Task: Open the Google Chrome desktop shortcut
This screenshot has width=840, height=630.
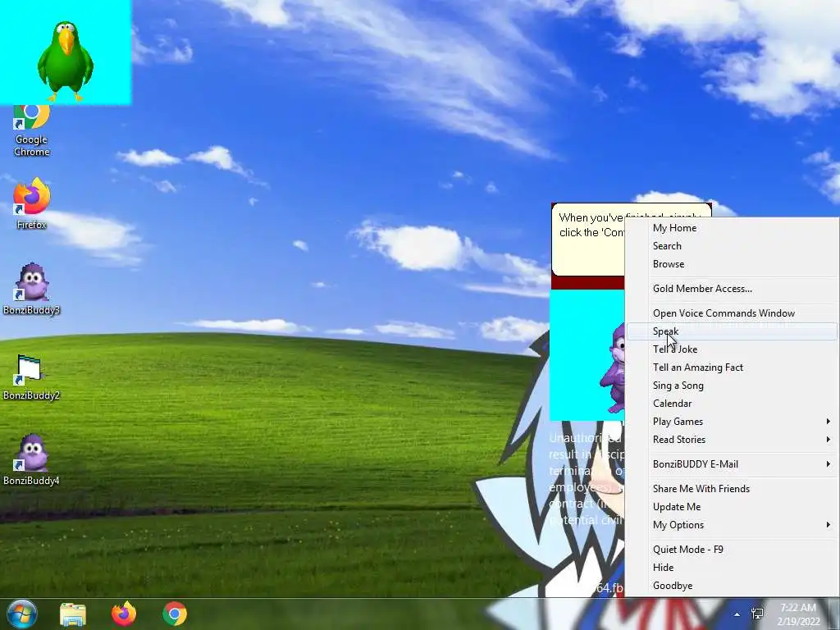Action: coord(32,131)
